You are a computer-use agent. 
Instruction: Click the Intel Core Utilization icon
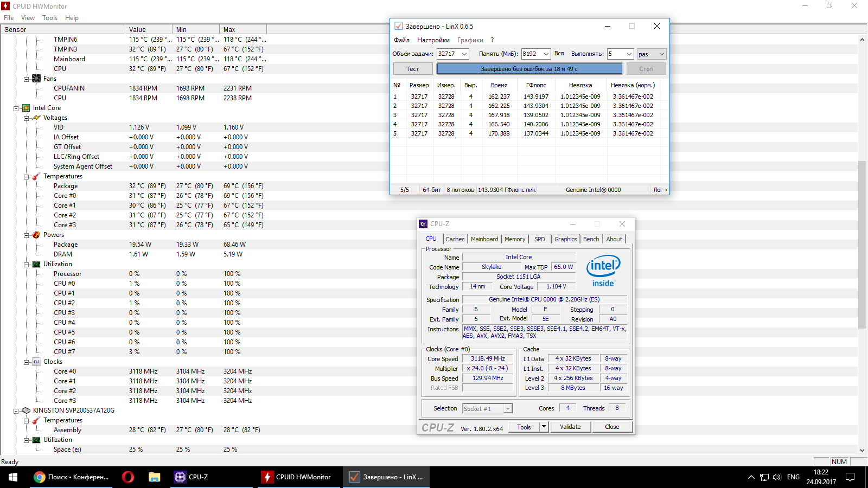pyautogui.click(x=36, y=264)
